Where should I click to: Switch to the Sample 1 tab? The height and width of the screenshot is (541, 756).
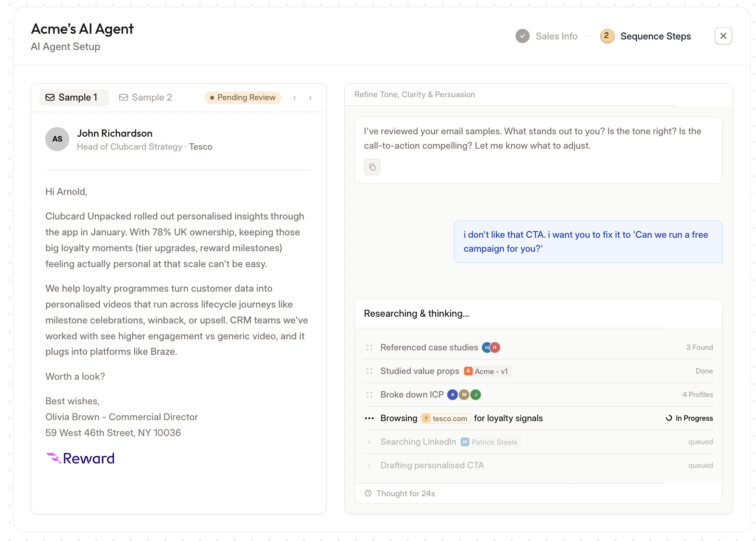tap(74, 98)
